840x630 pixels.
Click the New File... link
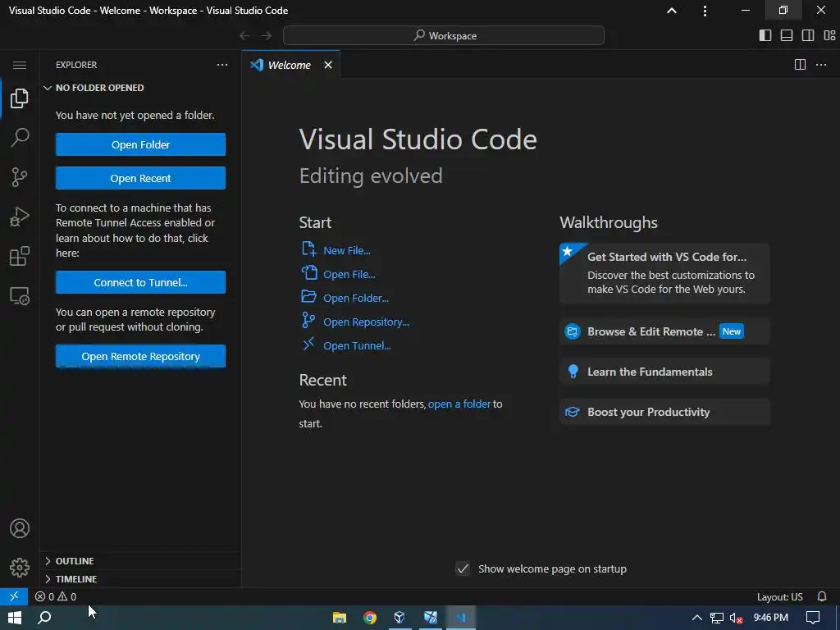pyautogui.click(x=347, y=250)
